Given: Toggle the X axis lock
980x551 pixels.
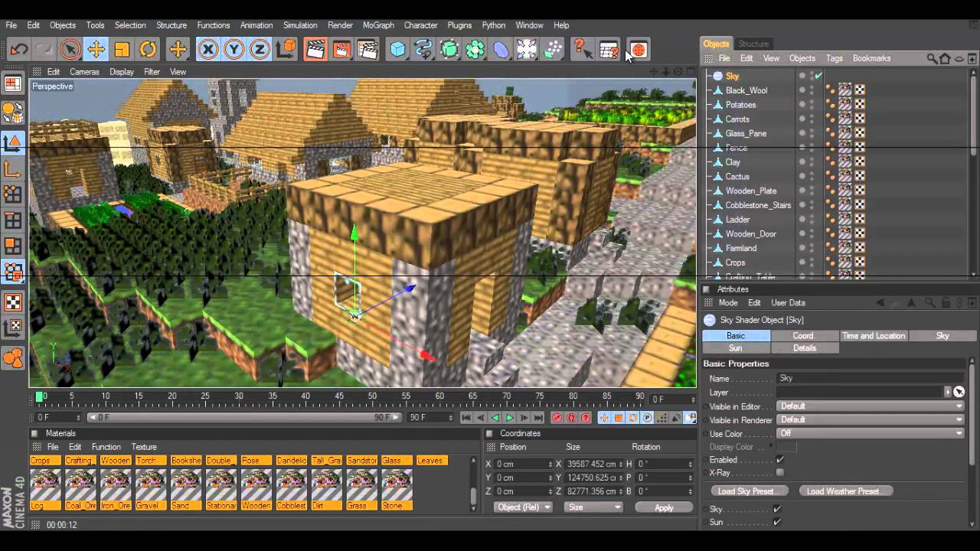Looking at the screenshot, I should [208, 50].
